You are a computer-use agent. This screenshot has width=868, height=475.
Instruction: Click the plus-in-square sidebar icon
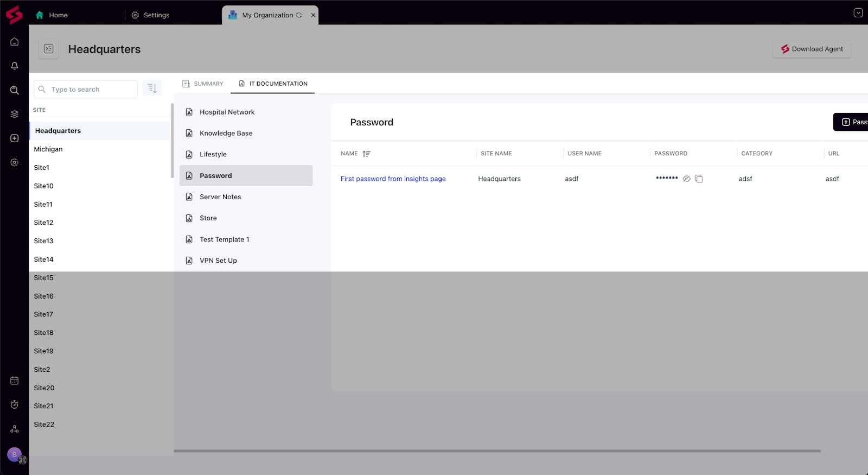point(15,138)
